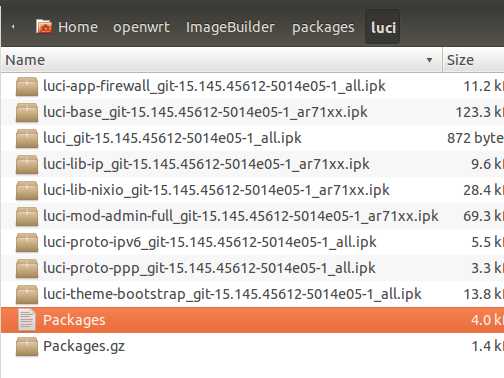Click the Name column header label
Screen dimensions: 504x378
tap(25, 60)
